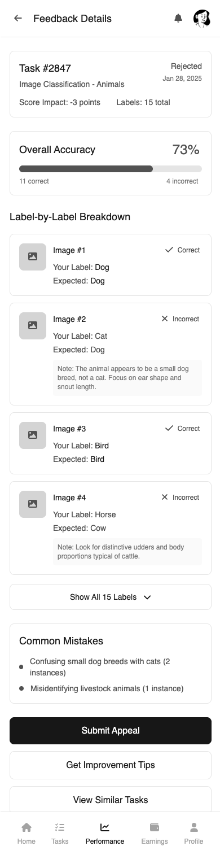
Task: Expand Show All 15 Labels
Action: tap(111, 597)
